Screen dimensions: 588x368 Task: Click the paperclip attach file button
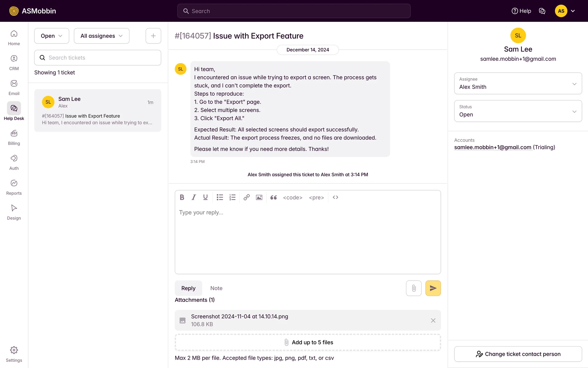coord(413,288)
